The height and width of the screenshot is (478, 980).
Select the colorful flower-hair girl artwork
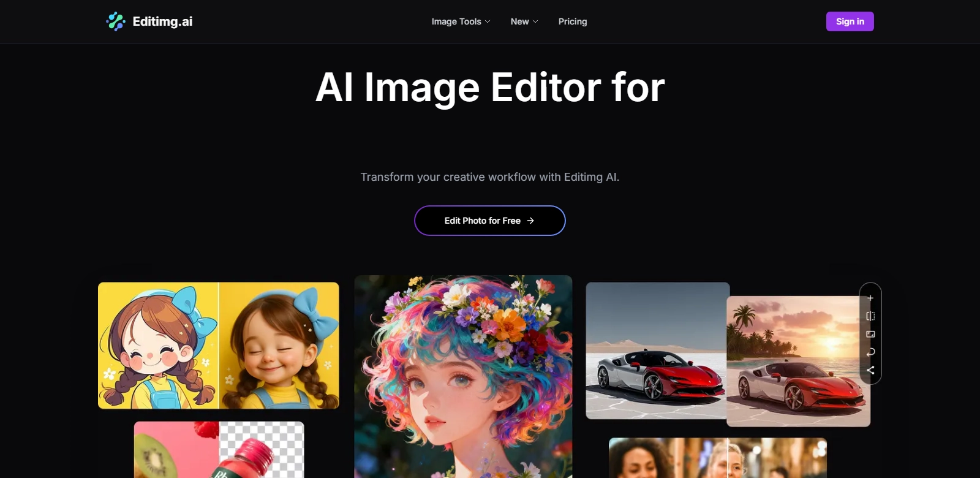[x=463, y=376]
